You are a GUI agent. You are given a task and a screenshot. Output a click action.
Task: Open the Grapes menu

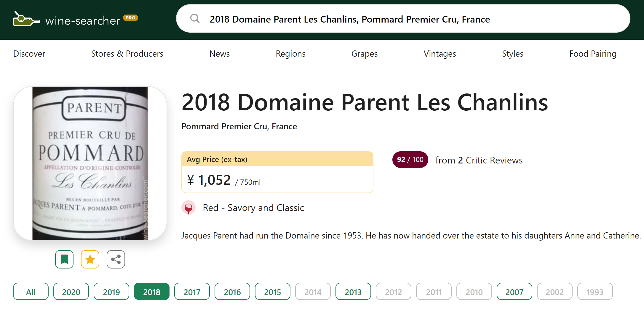(365, 54)
